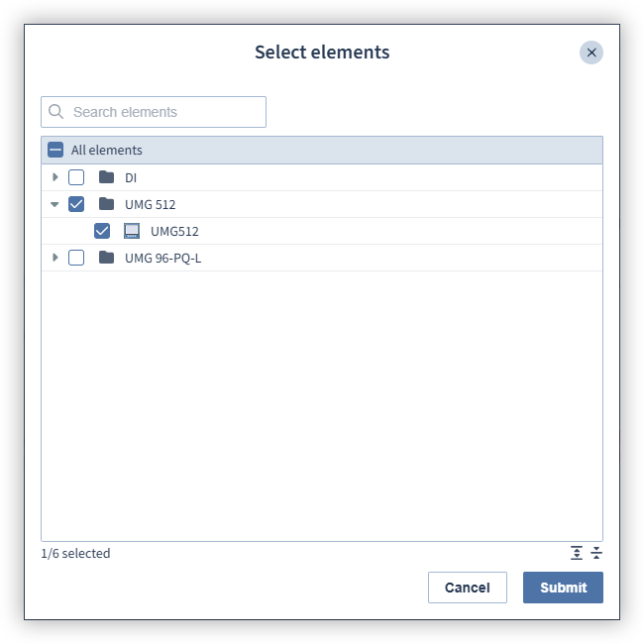Uncheck the UMG 512 folder checkbox
The width and height of the screenshot is (644, 644).
76,204
